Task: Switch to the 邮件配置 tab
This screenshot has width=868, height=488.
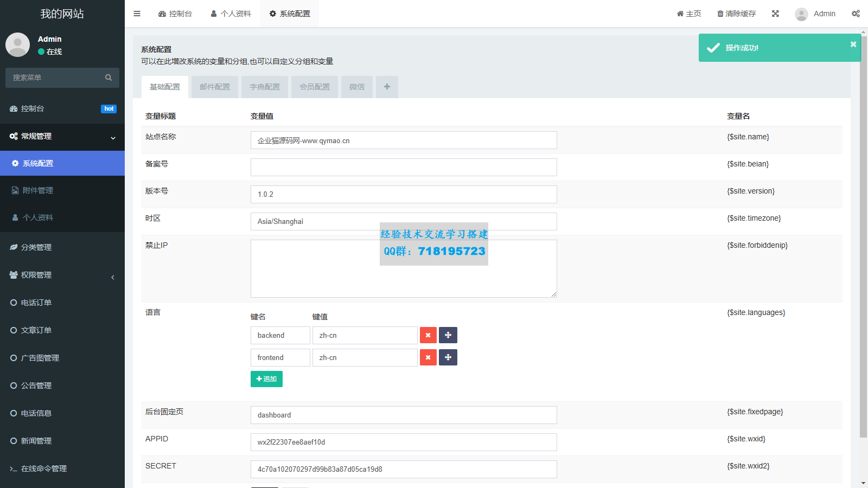Action: pos(215,87)
